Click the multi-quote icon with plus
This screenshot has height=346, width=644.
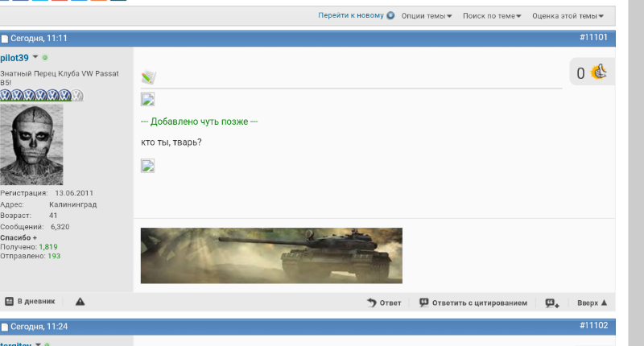[x=551, y=303]
